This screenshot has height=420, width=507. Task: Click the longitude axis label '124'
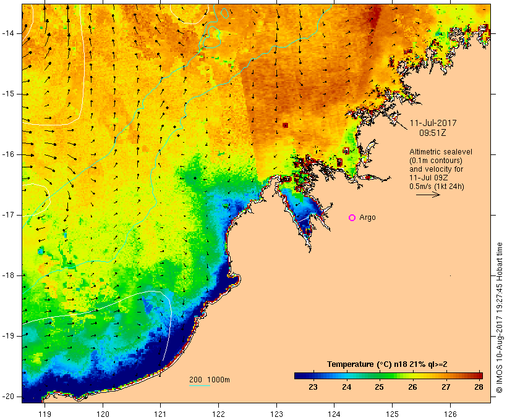click(x=334, y=414)
